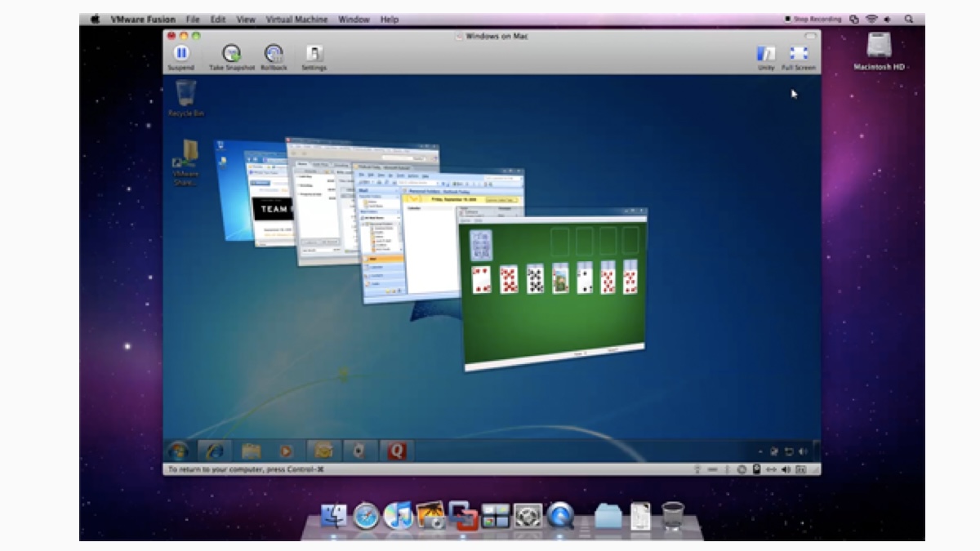980x551 pixels.
Task: Open Internet Explorer on Windows taskbar
Action: [214, 451]
